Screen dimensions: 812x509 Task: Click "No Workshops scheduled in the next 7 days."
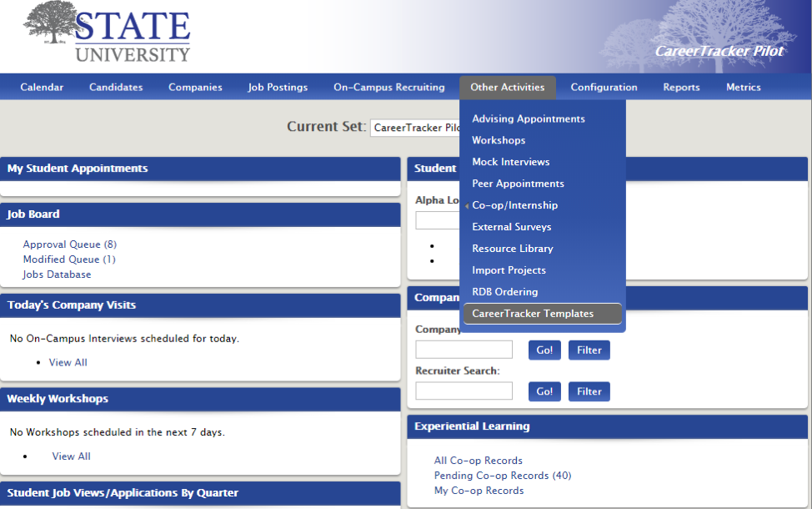point(118,432)
